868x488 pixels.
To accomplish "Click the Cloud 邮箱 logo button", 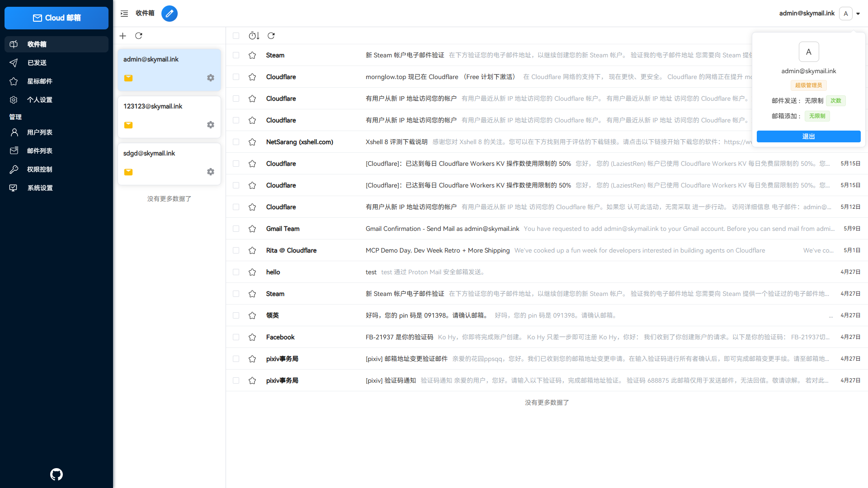I will pos(57,18).
